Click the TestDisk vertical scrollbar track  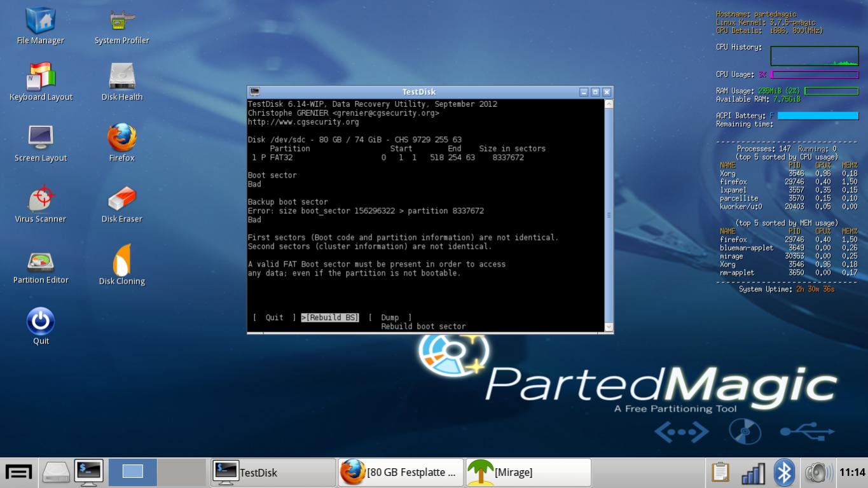coord(609,215)
